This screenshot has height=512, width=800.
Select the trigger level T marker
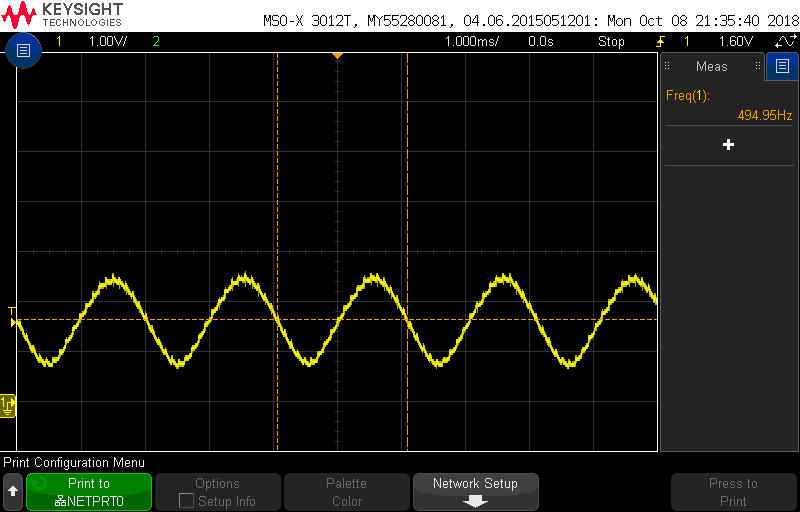click(x=12, y=311)
